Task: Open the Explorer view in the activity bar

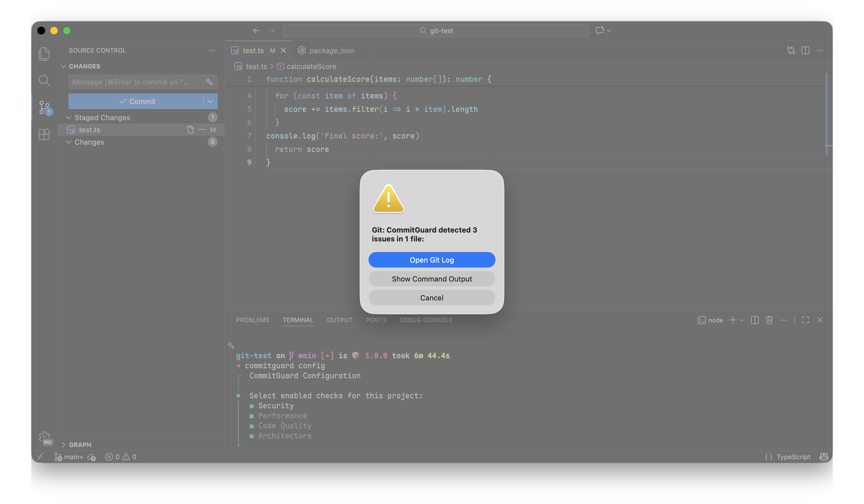Action: (x=44, y=53)
